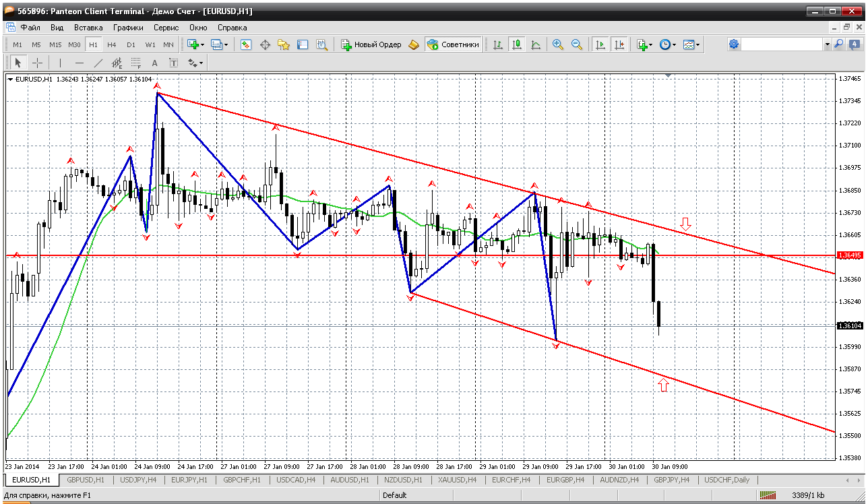Switch to the XAUUSD,H4 chart tab

tap(458, 480)
